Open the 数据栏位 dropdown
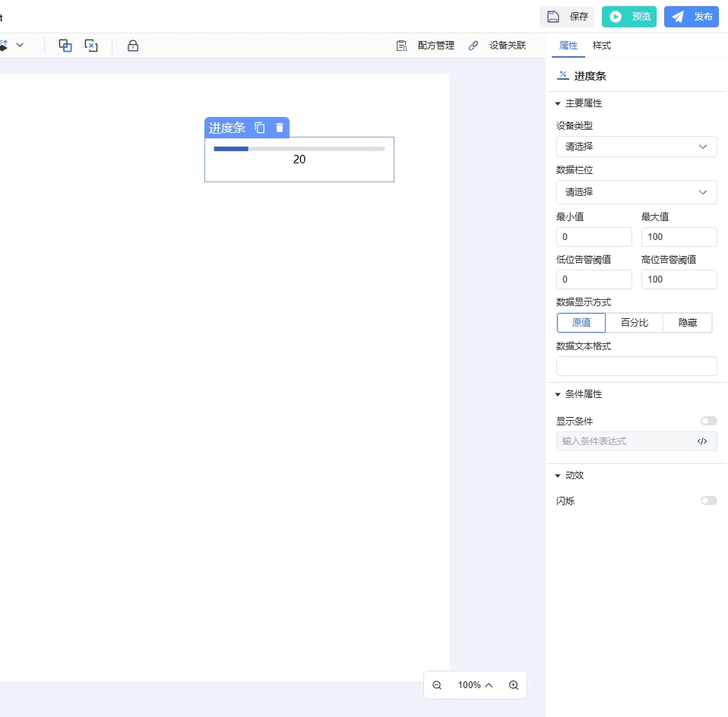 [x=636, y=192]
